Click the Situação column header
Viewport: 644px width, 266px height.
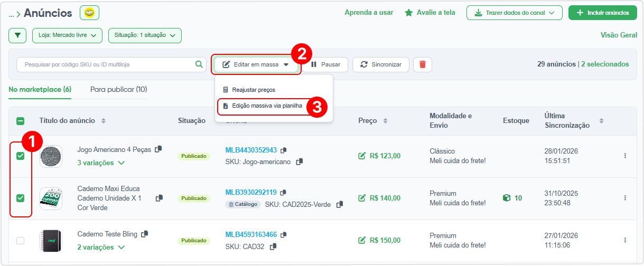coord(192,121)
